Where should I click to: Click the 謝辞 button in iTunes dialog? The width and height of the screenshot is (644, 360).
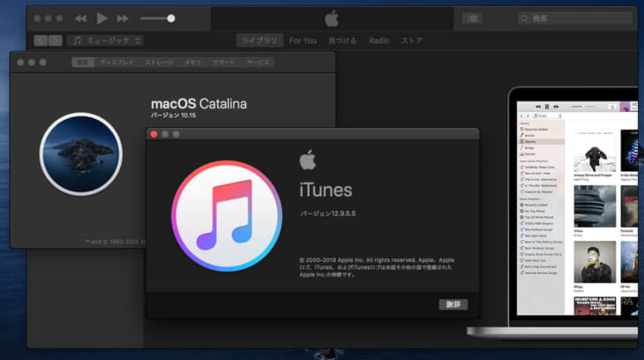point(453,304)
